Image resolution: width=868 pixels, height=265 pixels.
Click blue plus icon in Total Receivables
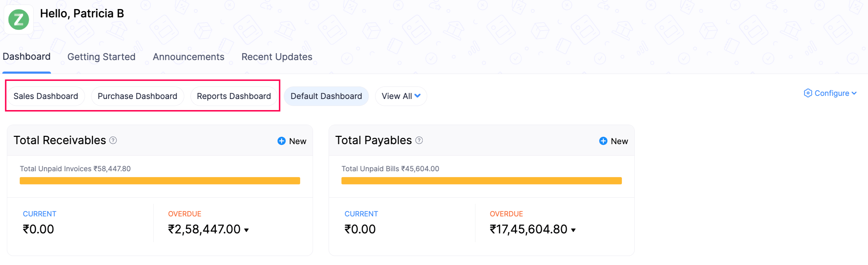click(281, 141)
